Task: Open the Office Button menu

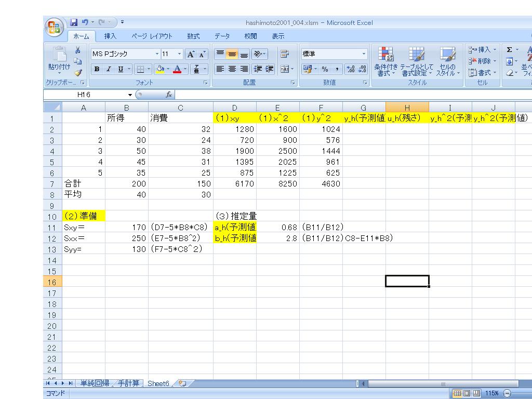Action: (x=54, y=27)
